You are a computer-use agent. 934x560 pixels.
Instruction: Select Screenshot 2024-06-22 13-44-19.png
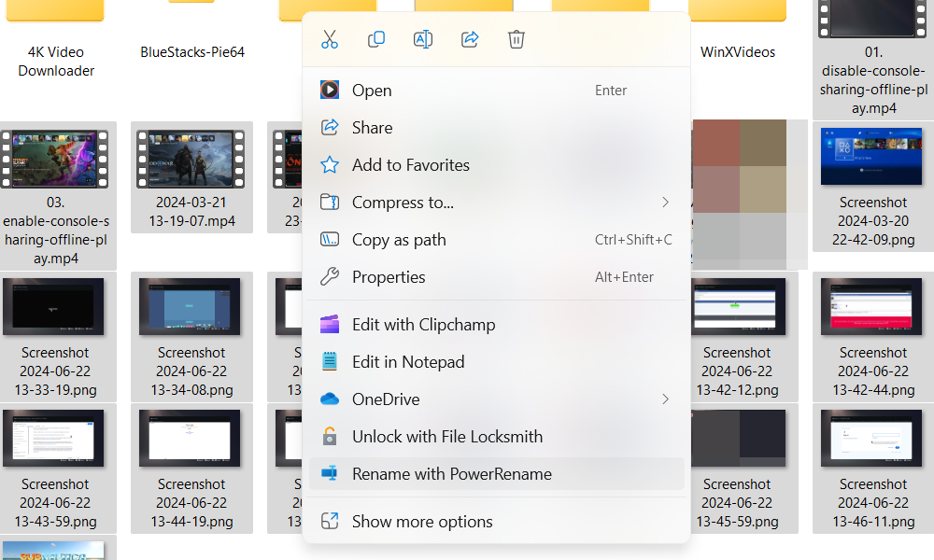tap(191, 469)
